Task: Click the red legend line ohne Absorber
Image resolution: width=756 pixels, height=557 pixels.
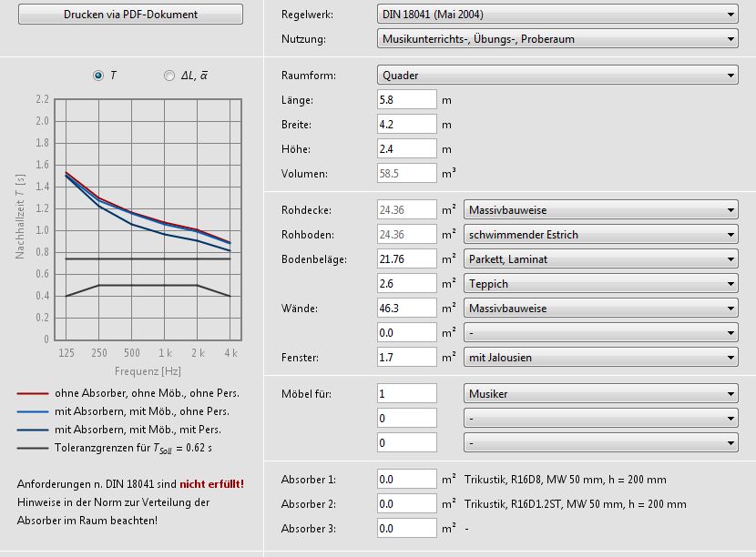Action: tap(33, 394)
